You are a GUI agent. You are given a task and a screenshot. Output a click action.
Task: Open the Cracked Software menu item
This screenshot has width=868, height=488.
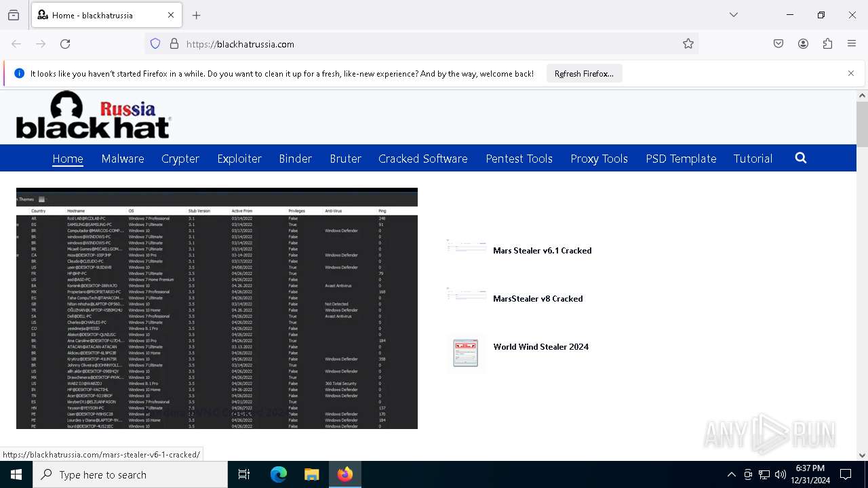(x=423, y=159)
